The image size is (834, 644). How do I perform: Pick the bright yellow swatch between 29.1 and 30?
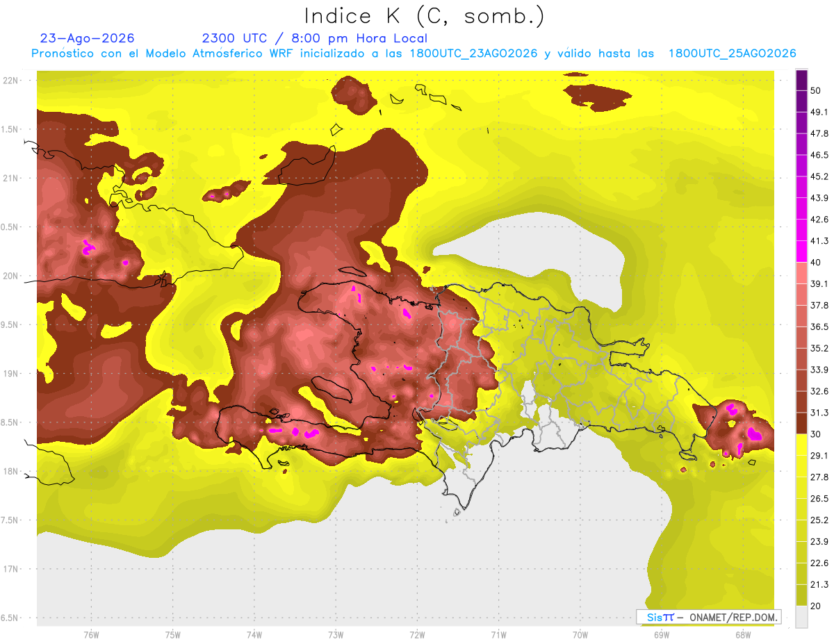801,445
